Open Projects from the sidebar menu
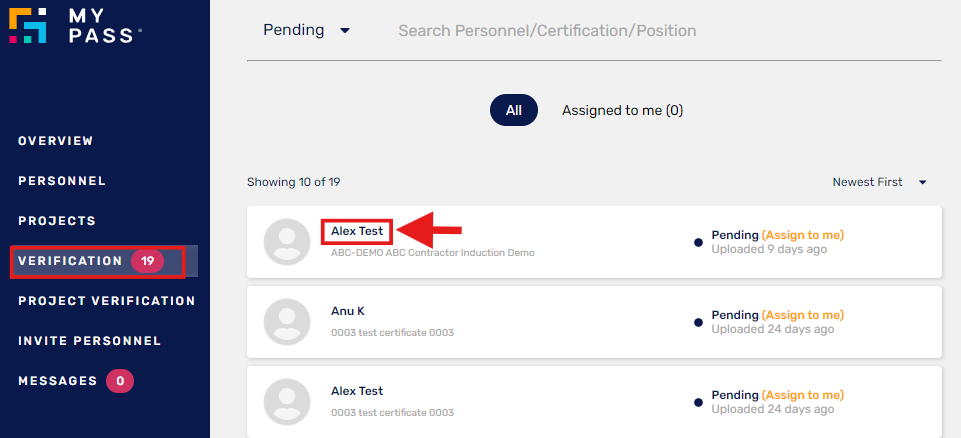Screen dimensions: 961x438 pyautogui.click(x=57, y=221)
